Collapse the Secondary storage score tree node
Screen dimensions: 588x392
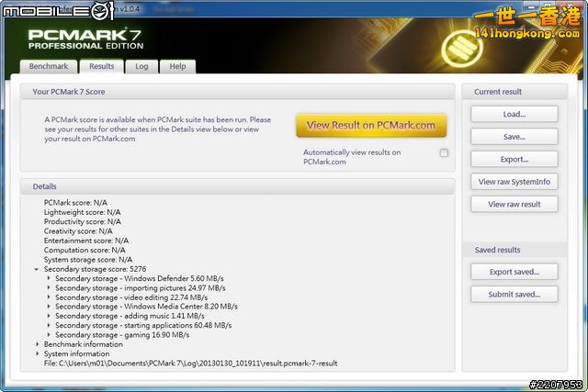point(38,269)
